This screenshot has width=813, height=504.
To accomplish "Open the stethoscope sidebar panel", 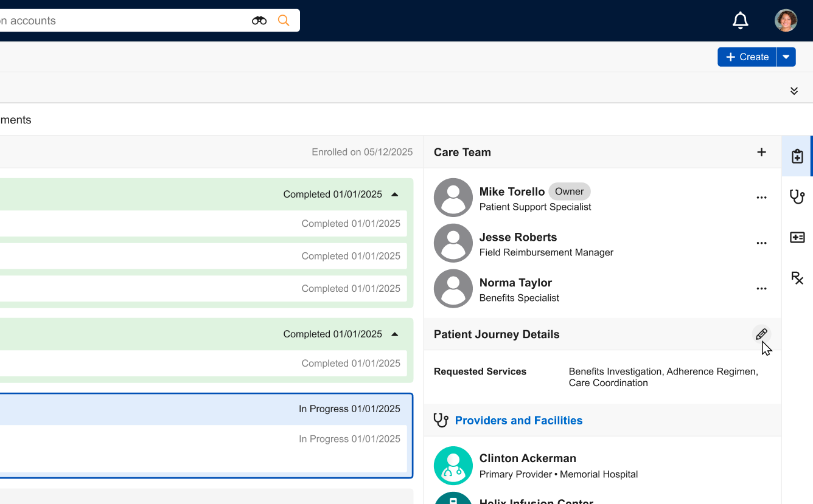I will pyautogui.click(x=797, y=197).
